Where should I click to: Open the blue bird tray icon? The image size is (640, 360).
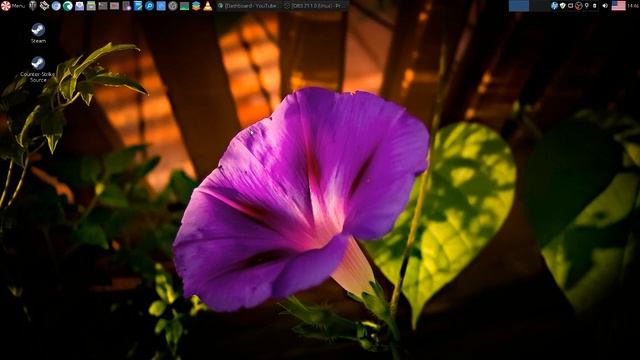(554, 6)
